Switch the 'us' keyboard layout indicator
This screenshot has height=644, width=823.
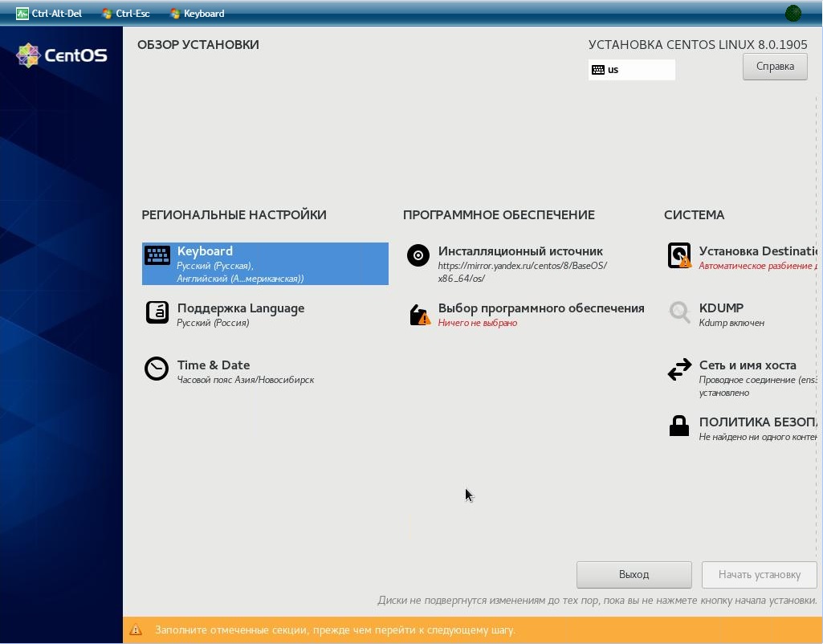[631, 70]
